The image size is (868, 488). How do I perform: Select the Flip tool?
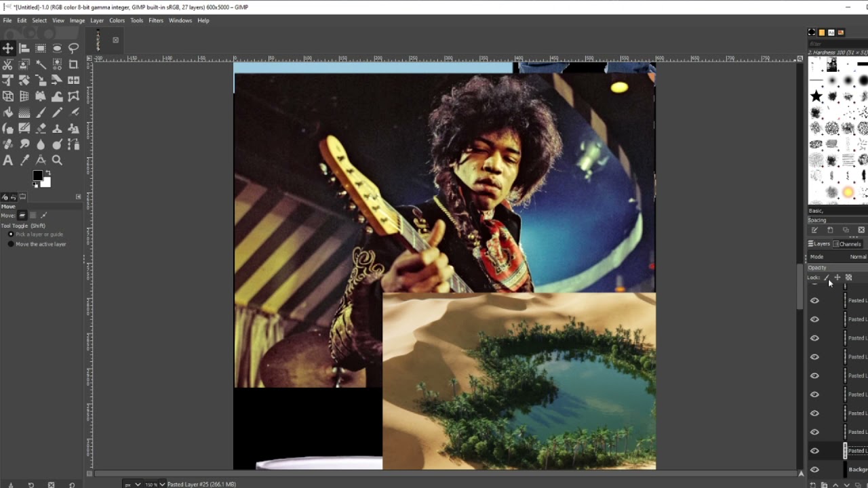click(73, 80)
